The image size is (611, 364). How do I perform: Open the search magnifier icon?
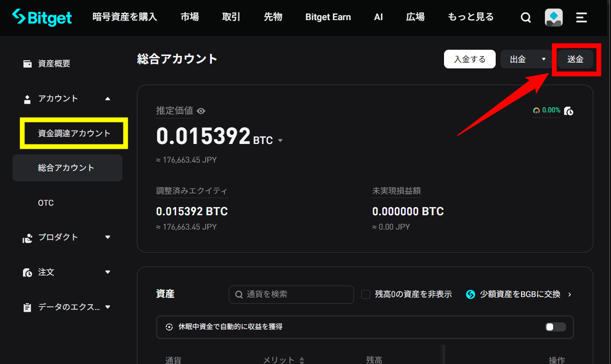point(525,18)
